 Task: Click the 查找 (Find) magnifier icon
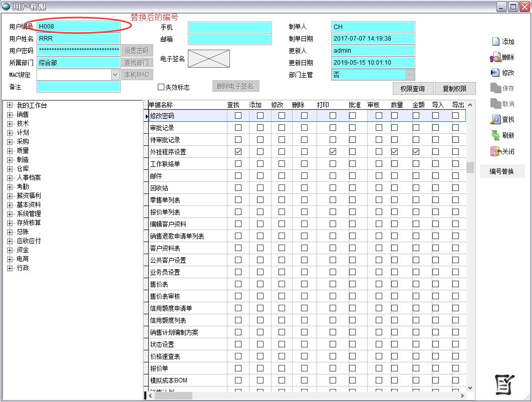coord(495,119)
